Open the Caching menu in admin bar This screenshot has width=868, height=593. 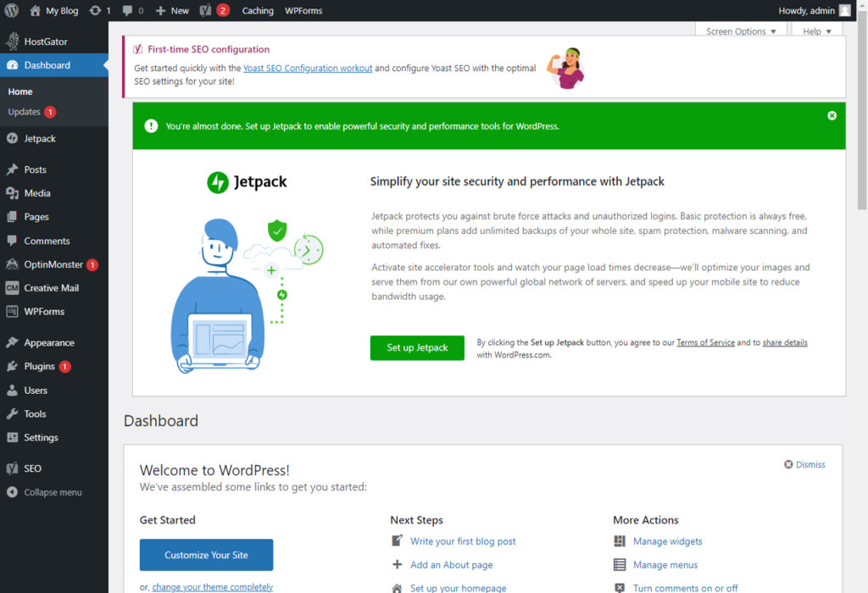point(258,10)
